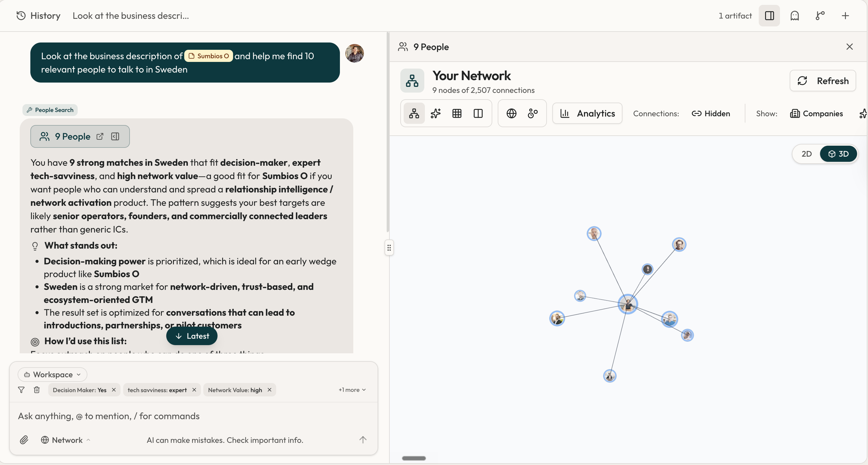The image size is (868, 465).
Task: Expand the Network scope selector
Action: pyautogui.click(x=66, y=440)
